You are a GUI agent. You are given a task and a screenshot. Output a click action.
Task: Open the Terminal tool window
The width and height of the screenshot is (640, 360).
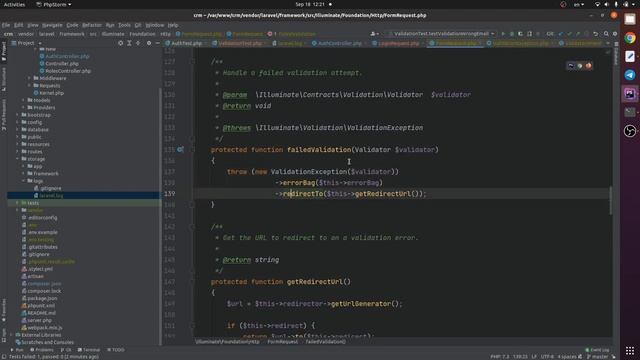[x=89, y=350]
